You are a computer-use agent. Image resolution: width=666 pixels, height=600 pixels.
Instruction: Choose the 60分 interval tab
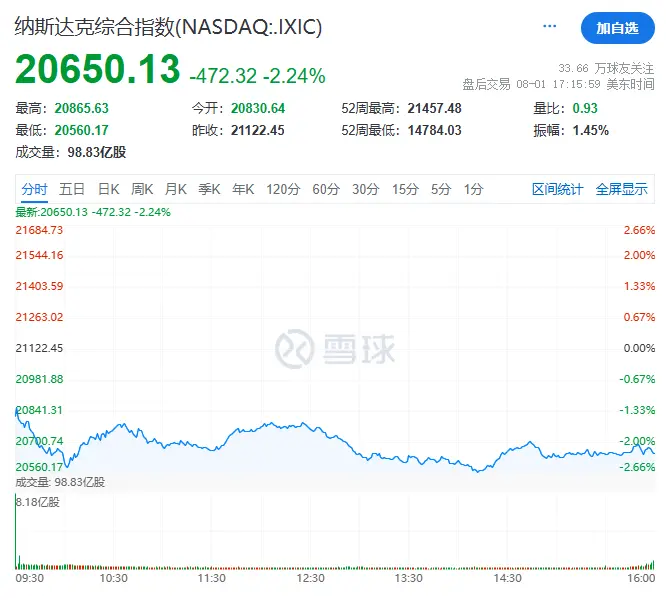click(x=326, y=189)
